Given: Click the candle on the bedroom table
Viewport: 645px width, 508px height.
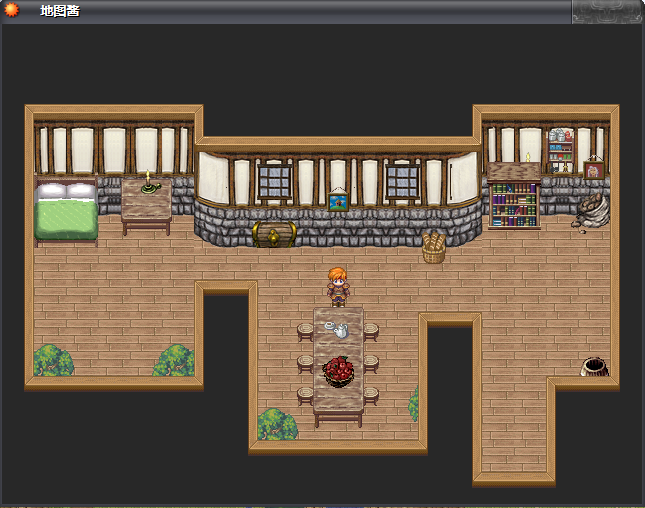Looking at the screenshot, I should coord(150,183).
